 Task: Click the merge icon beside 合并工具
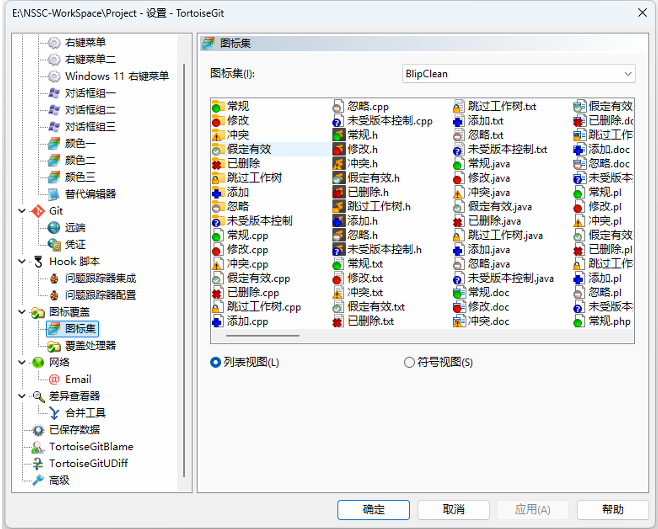click(54, 413)
